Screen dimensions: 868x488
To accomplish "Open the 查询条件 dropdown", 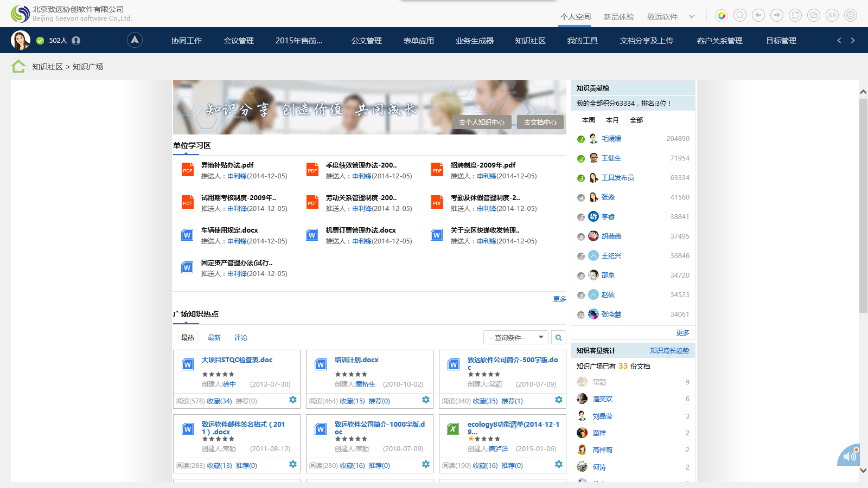I will pyautogui.click(x=515, y=338).
